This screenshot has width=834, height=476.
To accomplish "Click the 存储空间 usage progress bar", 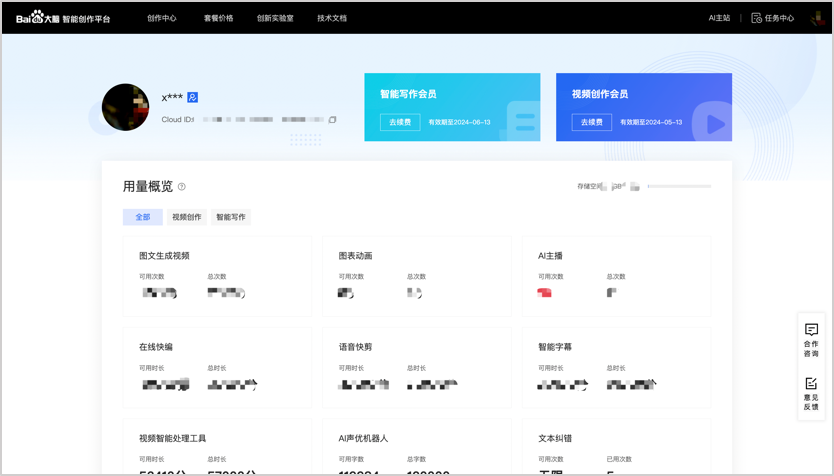I will point(679,186).
